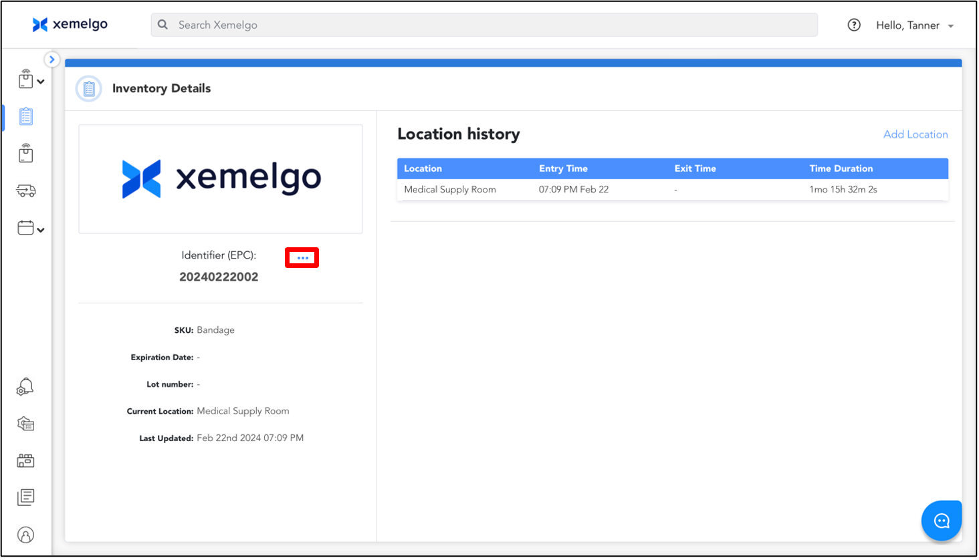Select the inventory clipboard icon in sidebar

26,116
